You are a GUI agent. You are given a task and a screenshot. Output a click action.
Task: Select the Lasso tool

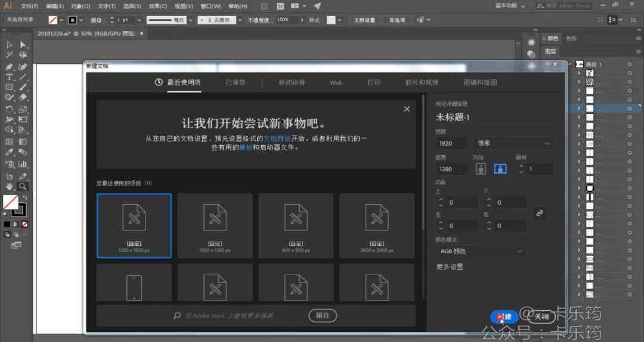click(23, 55)
